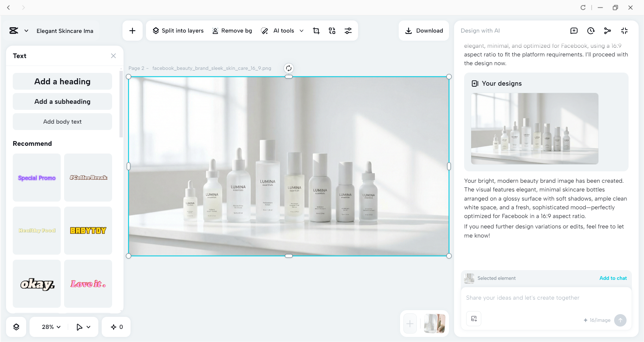Rename the project title Elegant Skincare Ima

coord(65,31)
